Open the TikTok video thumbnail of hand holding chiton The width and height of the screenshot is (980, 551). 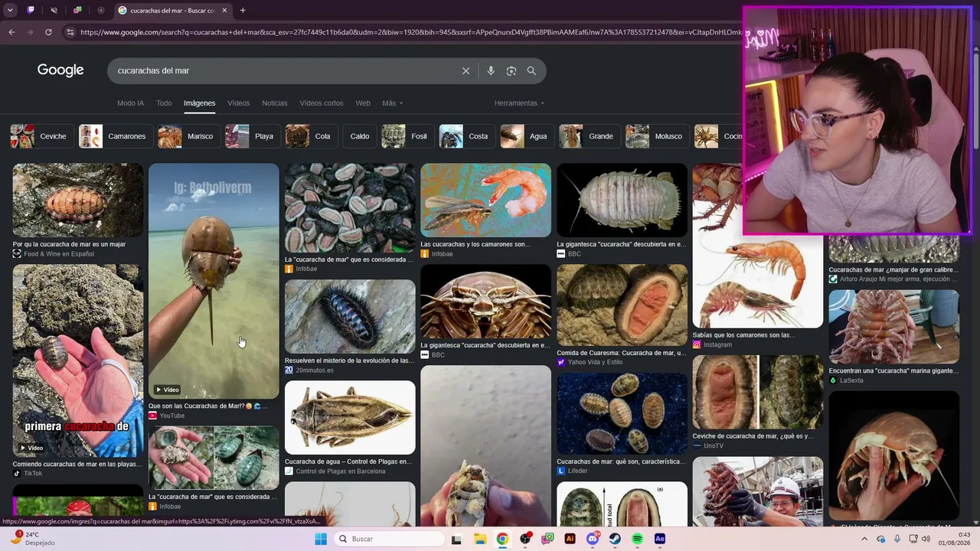77,360
